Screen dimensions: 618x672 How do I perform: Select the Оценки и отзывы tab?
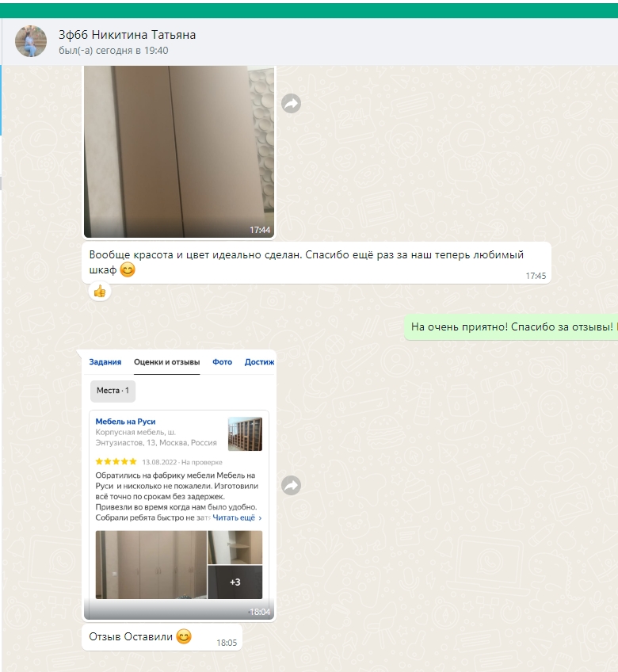tap(166, 362)
